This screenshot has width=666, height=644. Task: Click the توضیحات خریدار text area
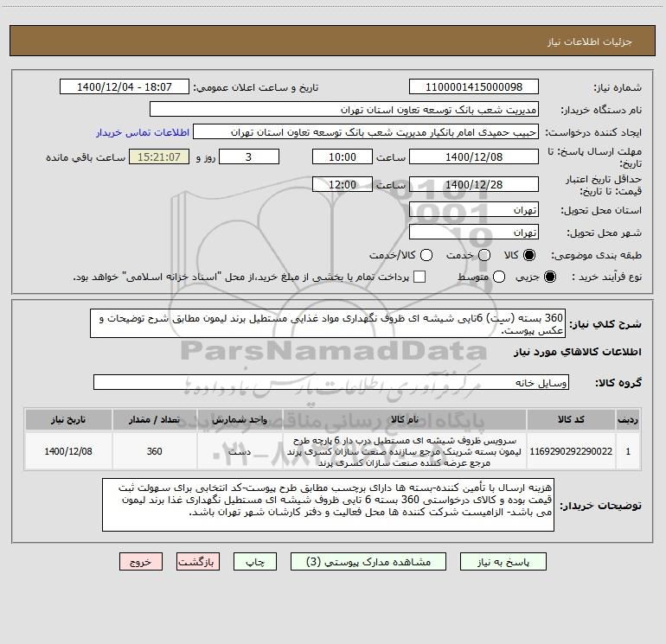tap(329, 505)
